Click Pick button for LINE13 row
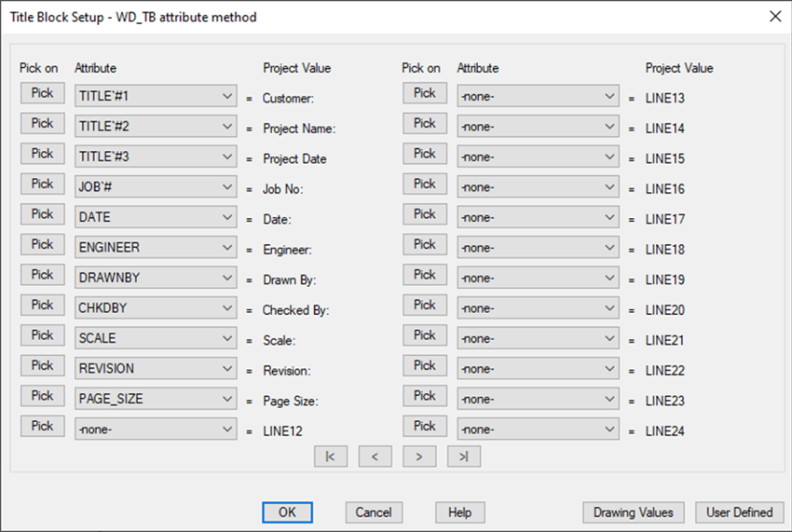The image size is (792, 532). (x=425, y=93)
